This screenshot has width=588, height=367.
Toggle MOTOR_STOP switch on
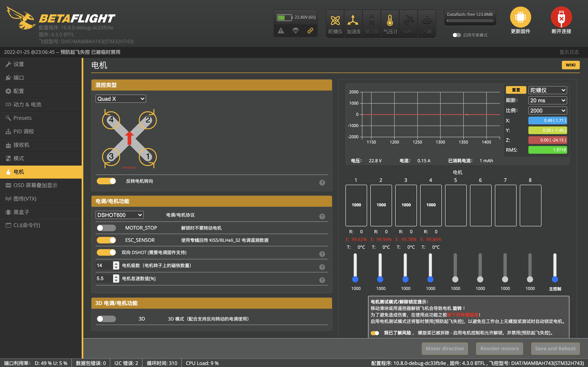click(106, 228)
